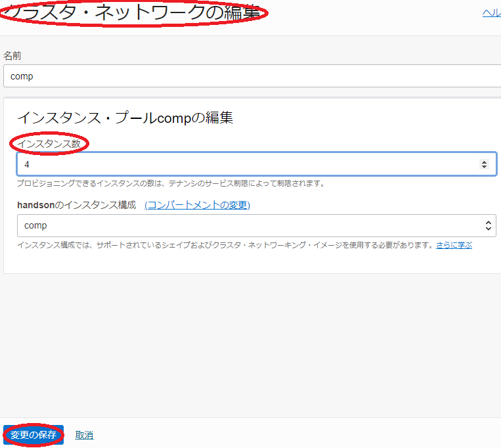Viewport: 501px width, 448px height.
Task: Click the empty footer area right of 取消
Action: [295, 434]
